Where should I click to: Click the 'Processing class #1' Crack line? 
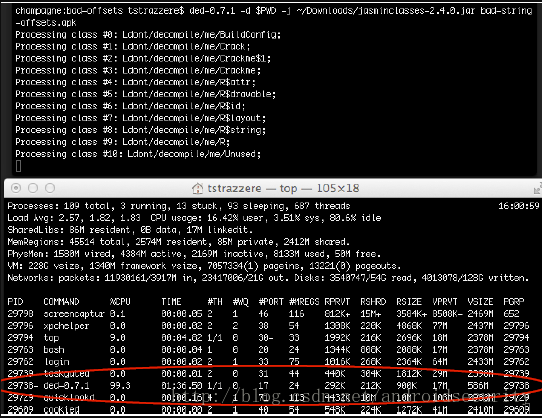[132, 47]
